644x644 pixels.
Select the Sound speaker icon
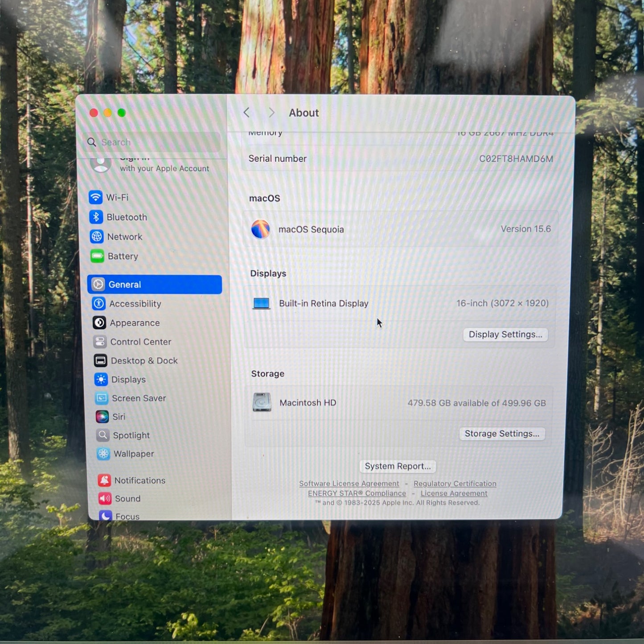[x=105, y=498]
